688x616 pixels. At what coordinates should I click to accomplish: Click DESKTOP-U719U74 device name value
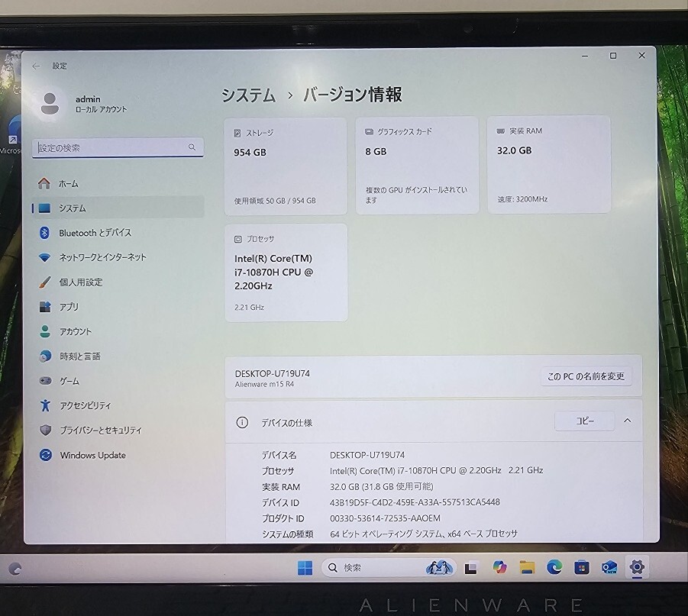tap(367, 455)
